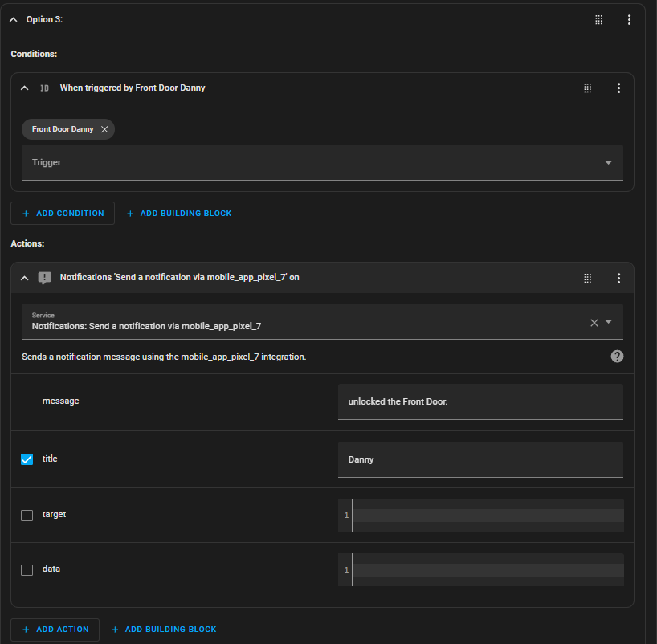Open the trigger condition three-dot menu
657x644 pixels.
(x=618, y=88)
